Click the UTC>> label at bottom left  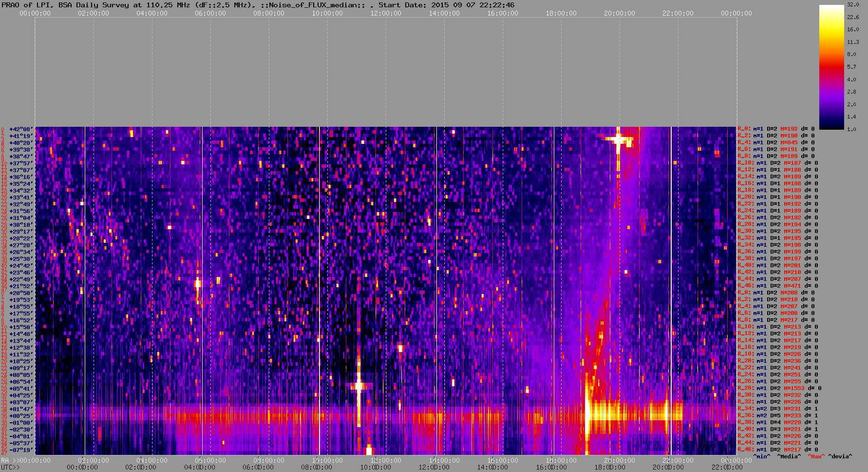click(10, 468)
